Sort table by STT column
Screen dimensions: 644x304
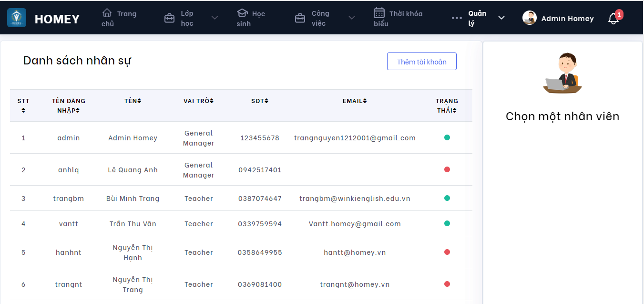click(23, 110)
